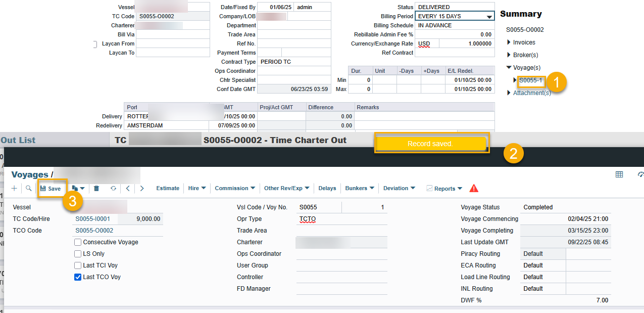Click the grid table icon at top right
The image size is (644, 313).
619,174
